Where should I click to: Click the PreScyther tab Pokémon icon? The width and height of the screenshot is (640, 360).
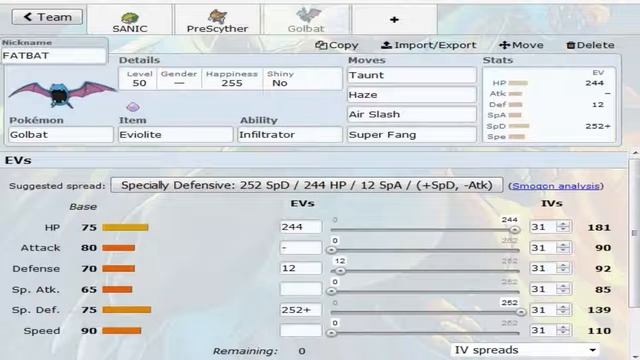point(217,17)
